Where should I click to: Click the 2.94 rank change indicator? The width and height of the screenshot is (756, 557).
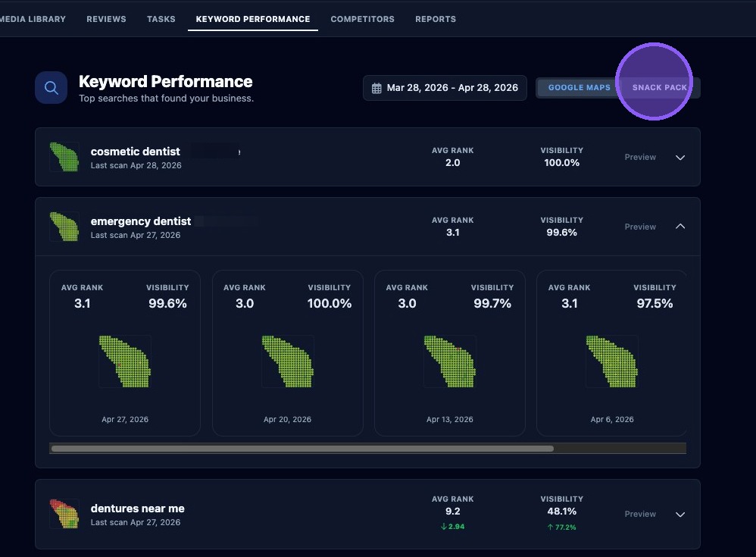[x=453, y=527]
